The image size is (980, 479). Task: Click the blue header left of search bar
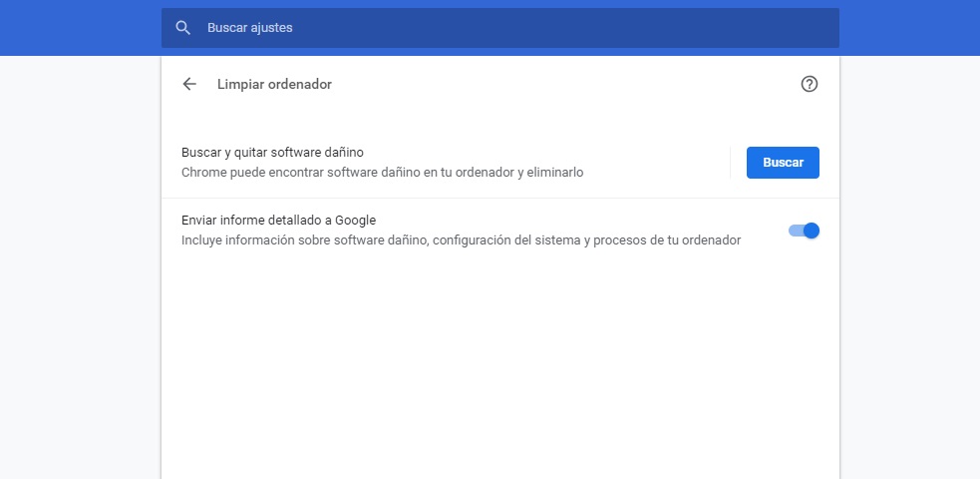click(80, 28)
